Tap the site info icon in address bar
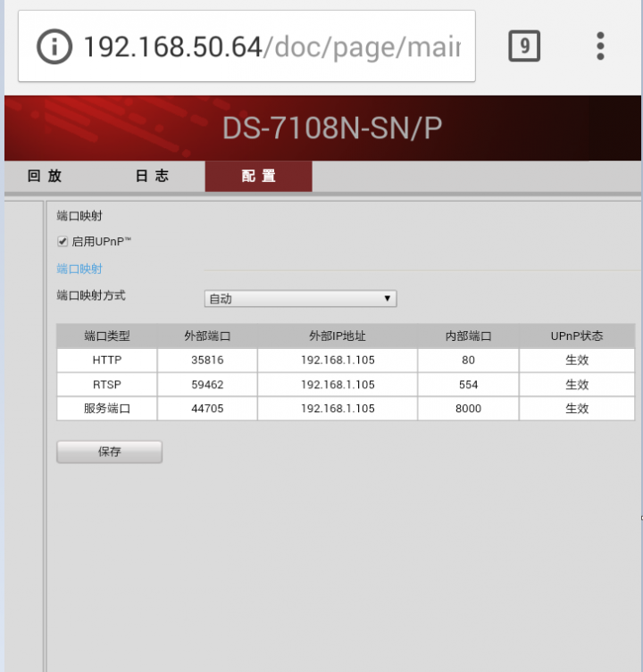Screen dimensions: 643x672 [x=54, y=46]
